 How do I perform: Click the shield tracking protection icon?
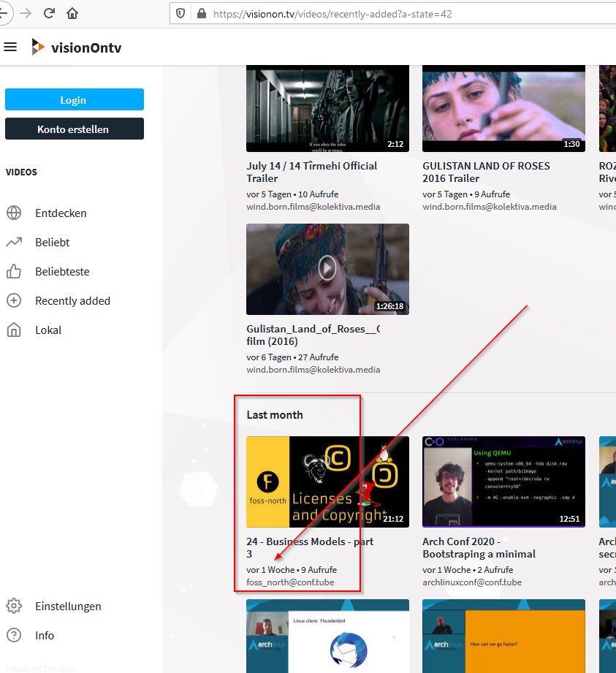tap(180, 14)
